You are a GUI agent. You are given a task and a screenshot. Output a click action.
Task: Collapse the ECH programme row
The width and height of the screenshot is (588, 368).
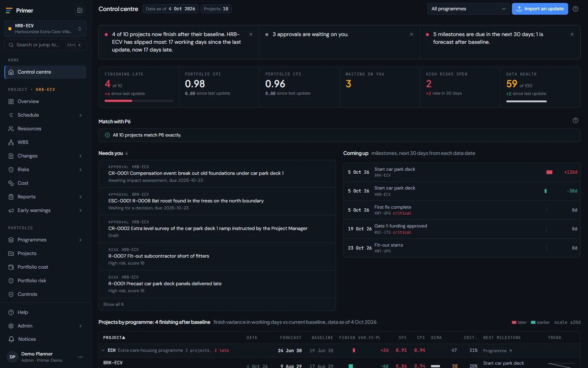point(103,350)
